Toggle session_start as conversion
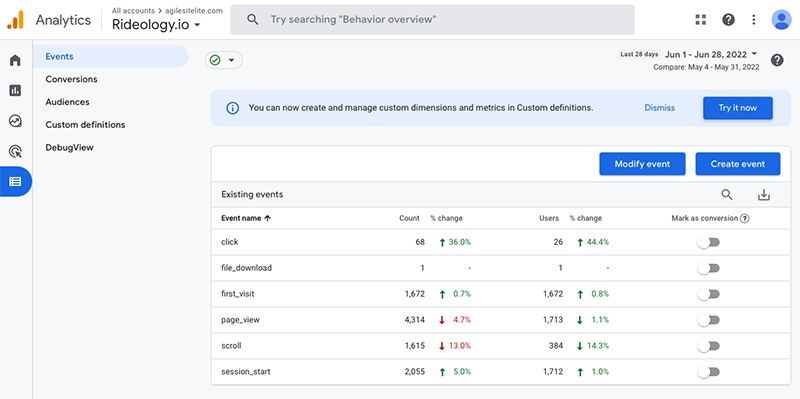 click(x=709, y=372)
